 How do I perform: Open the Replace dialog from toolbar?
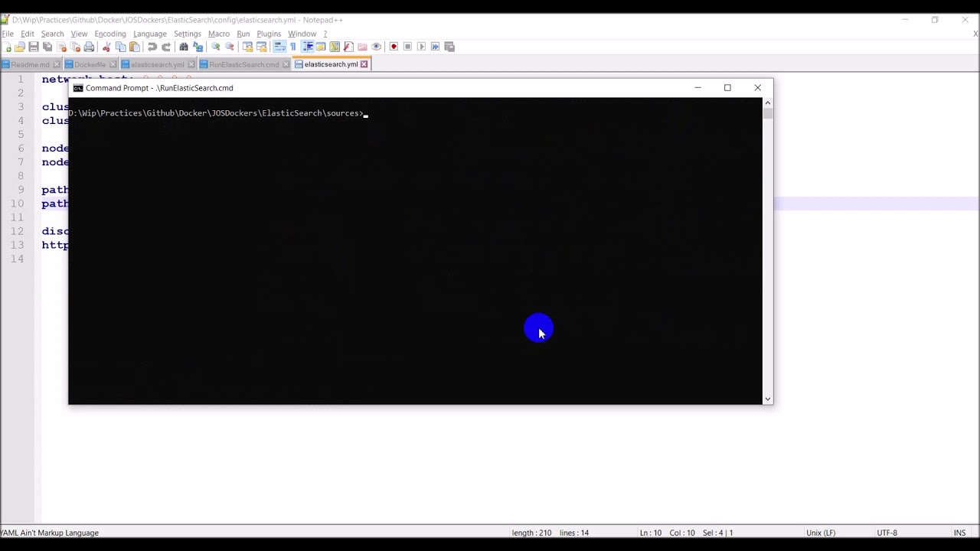coord(198,47)
